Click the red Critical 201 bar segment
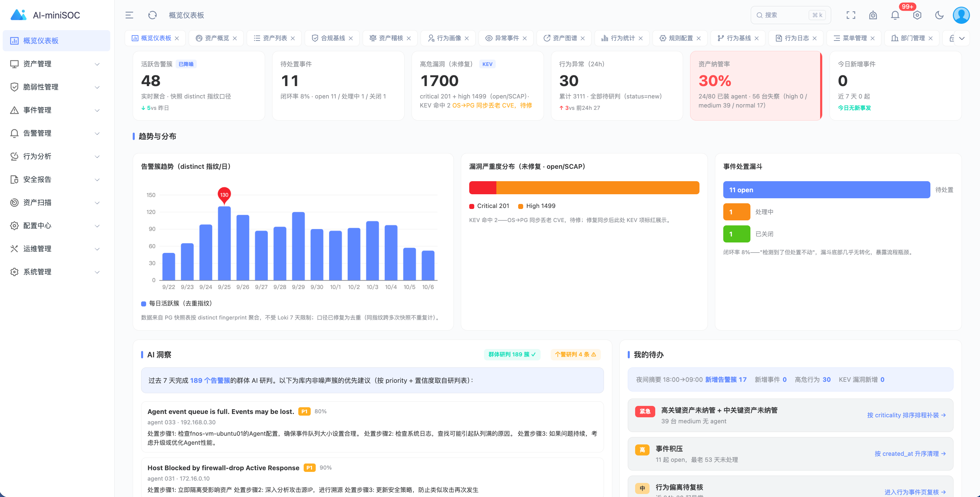 tap(482, 188)
